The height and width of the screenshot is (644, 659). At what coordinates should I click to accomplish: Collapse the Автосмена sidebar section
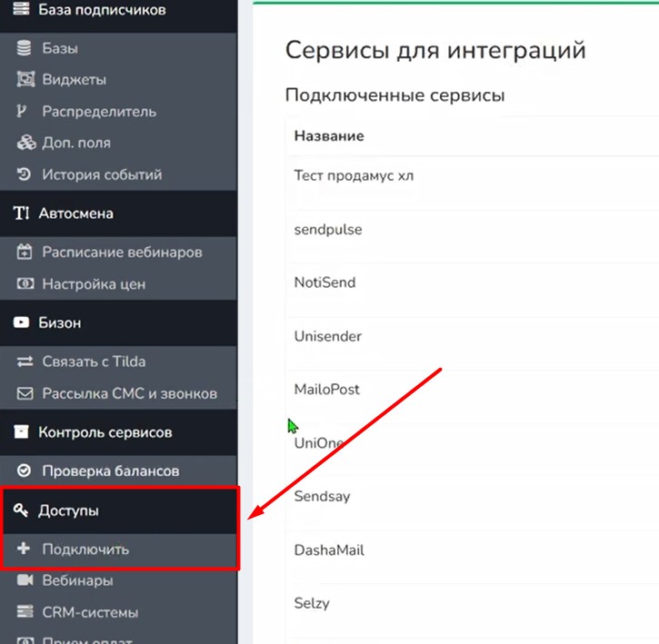pyautogui.click(x=75, y=213)
